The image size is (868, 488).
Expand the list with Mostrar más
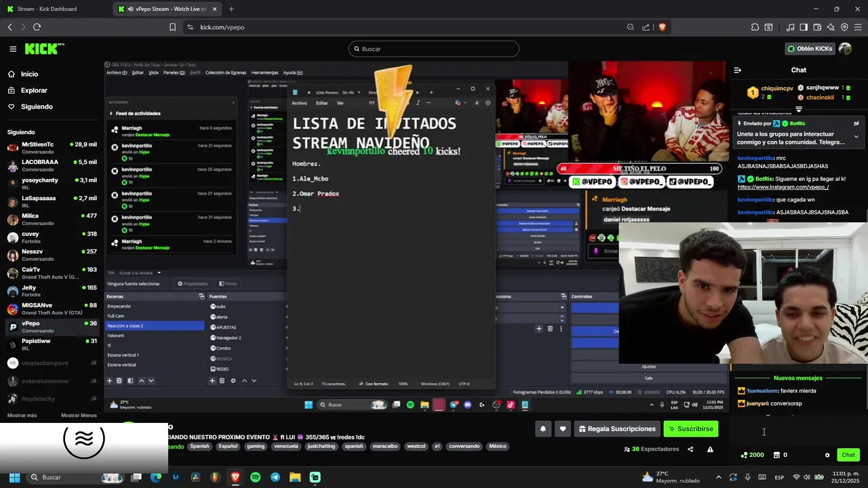(22, 415)
